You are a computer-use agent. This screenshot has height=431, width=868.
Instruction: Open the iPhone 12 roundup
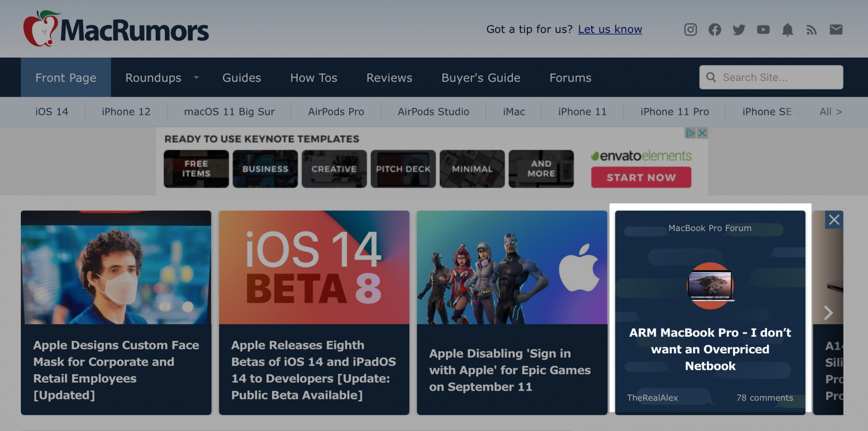pyautogui.click(x=126, y=112)
